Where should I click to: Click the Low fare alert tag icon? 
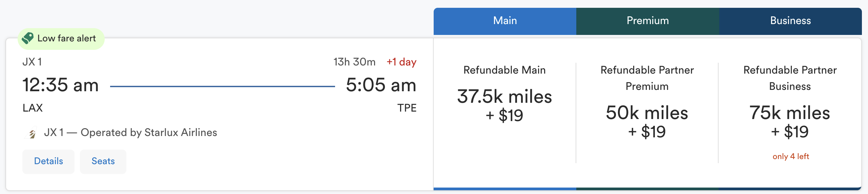click(x=28, y=38)
